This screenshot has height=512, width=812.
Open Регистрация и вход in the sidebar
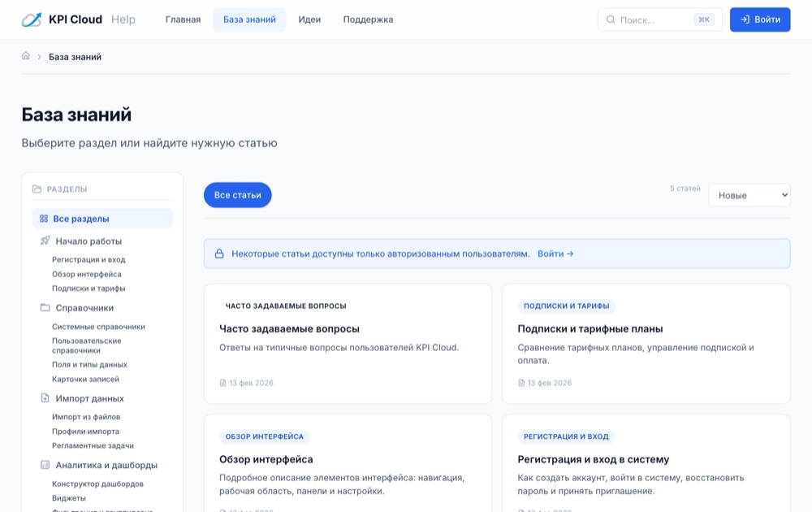coord(89,259)
